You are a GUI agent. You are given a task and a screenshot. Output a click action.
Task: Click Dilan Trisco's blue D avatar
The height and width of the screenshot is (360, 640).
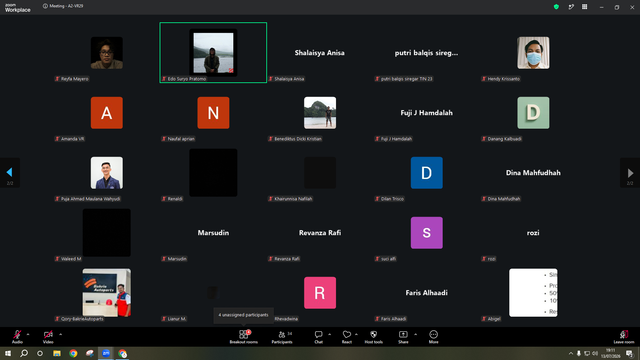pos(427,173)
